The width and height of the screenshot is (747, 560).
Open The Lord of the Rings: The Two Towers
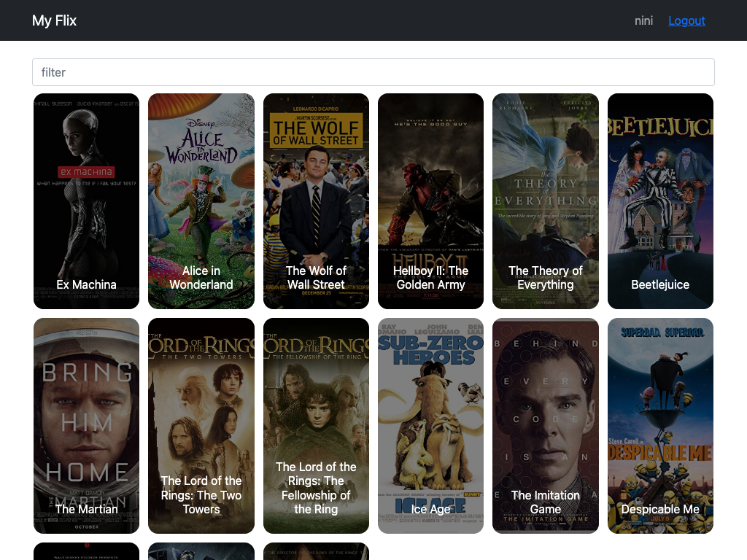(201, 425)
